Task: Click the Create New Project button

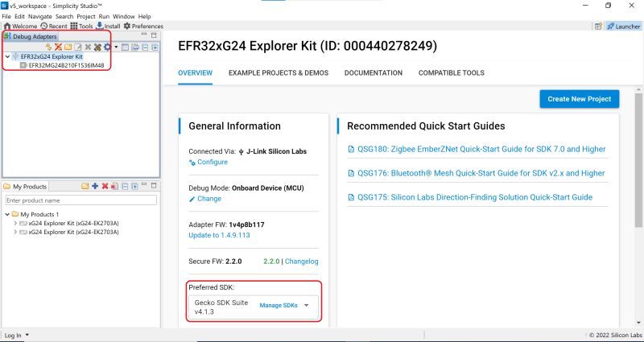Action: coord(579,99)
